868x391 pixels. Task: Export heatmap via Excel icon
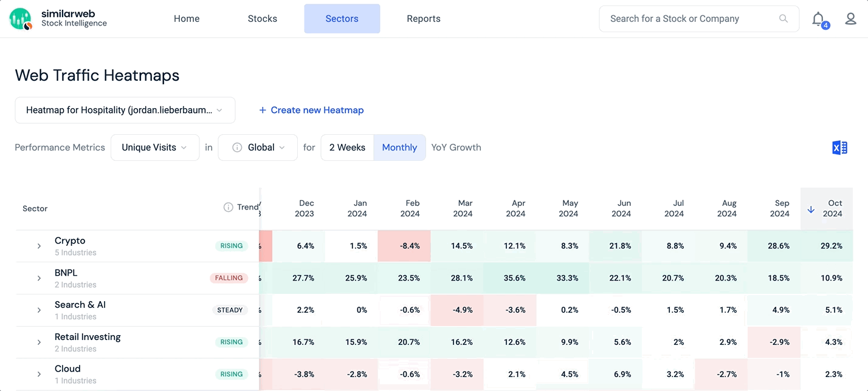839,148
